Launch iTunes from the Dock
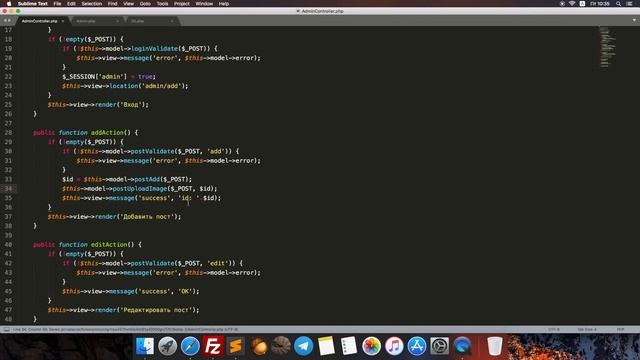Screen dimensions: 640x360 pyautogui.click(x=394, y=346)
